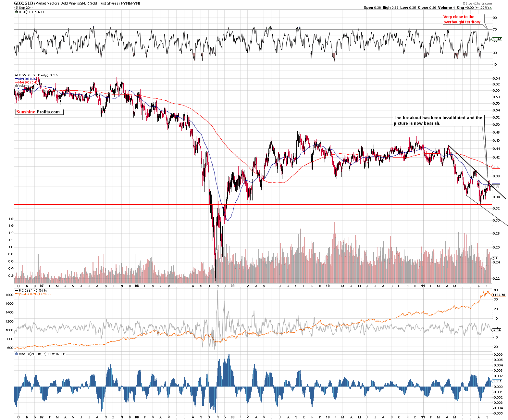Click the 1.8 label on left volume axis
508x420 pixels.
[11, 219]
